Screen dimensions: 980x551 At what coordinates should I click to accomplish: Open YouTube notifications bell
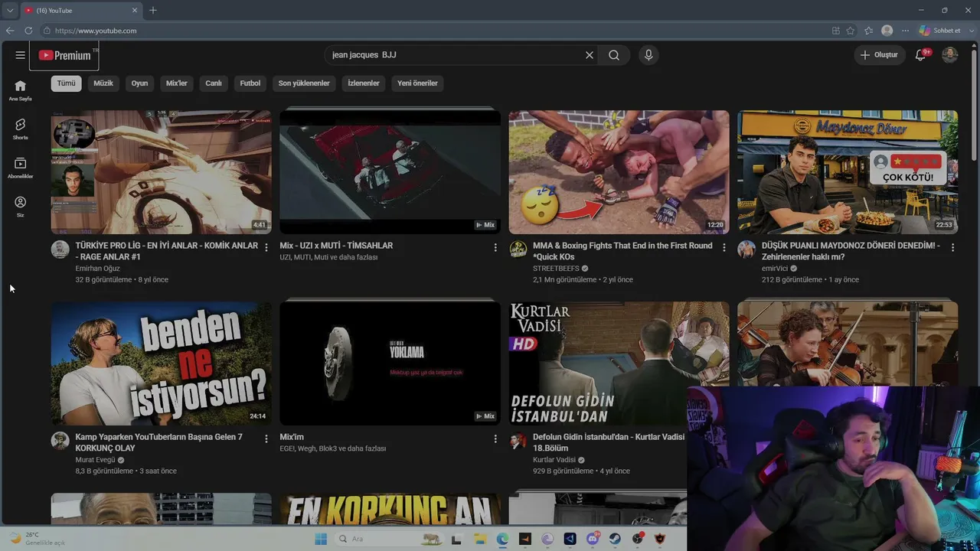pos(921,55)
